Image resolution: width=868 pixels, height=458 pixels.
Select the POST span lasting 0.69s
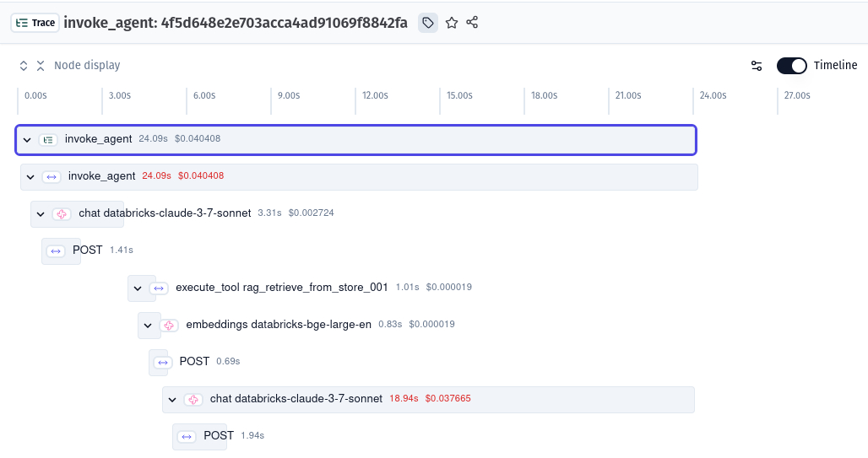(x=194, y=362)
